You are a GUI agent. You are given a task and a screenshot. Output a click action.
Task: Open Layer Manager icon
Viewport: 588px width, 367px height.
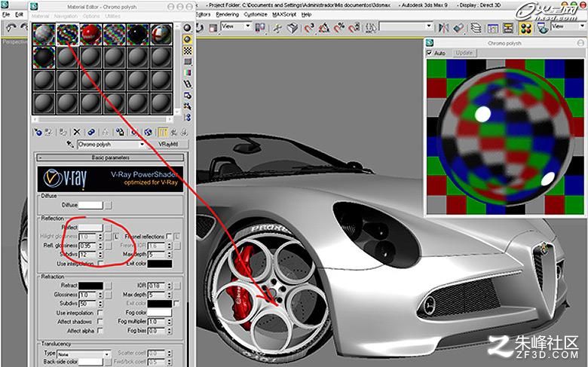click(x=476, y=28)
